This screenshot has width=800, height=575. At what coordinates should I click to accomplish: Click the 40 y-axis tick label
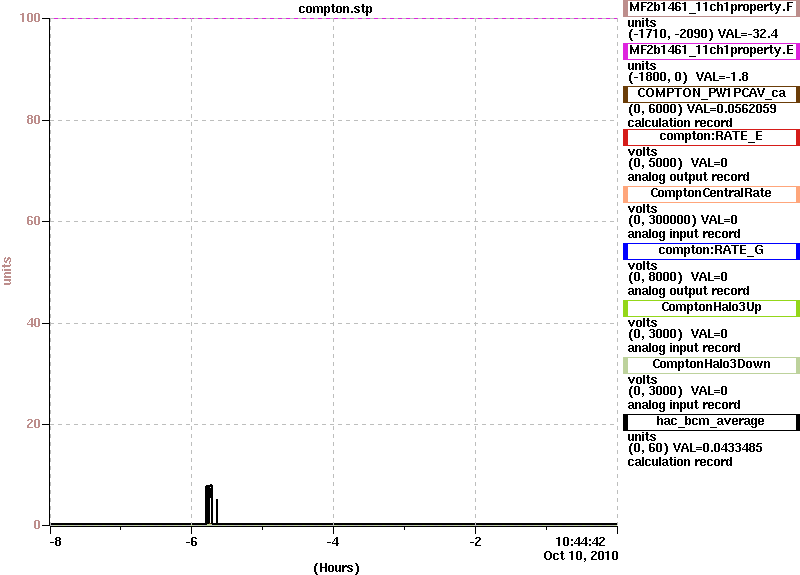pos(33,323)
